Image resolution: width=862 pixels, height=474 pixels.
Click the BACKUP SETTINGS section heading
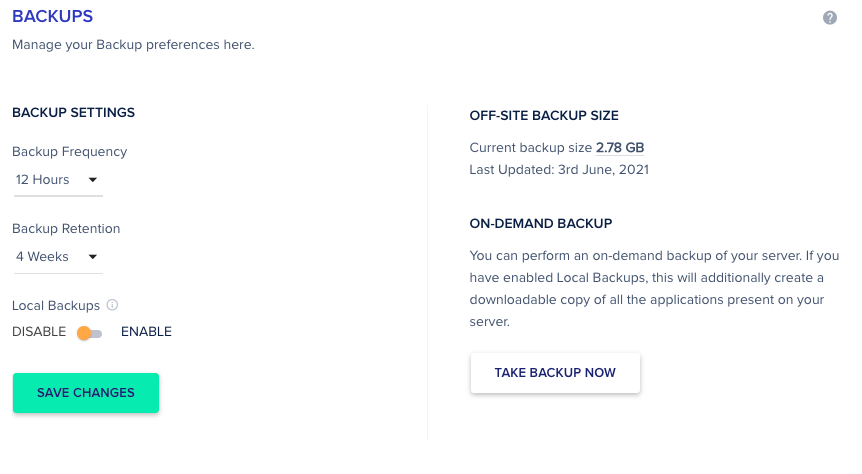pyautogui.click(x=73, y=112)
